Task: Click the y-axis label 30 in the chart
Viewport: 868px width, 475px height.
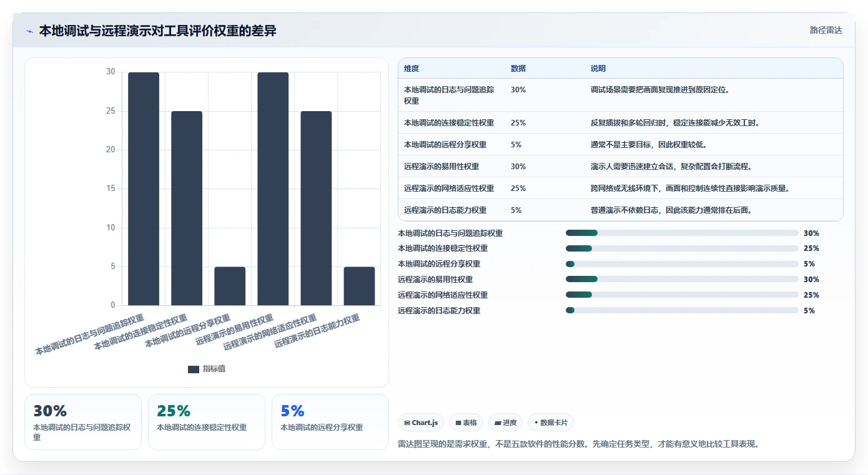Action: [x=111, y=72]
